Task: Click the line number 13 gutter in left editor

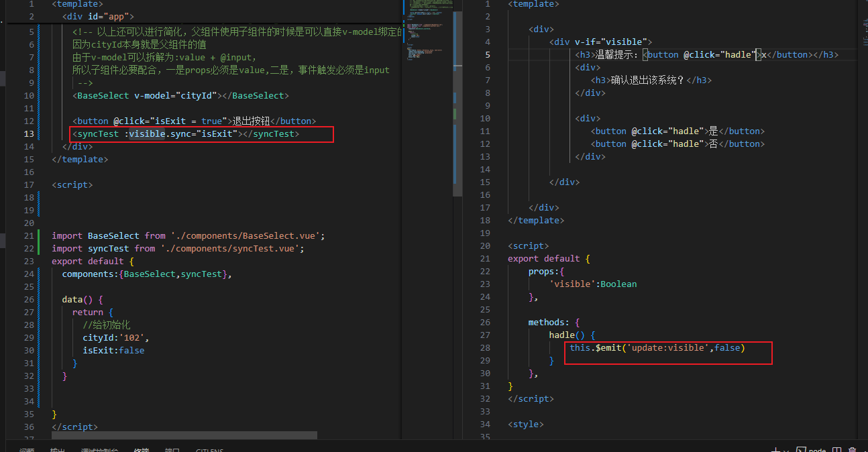Action: tap(28, 134)
